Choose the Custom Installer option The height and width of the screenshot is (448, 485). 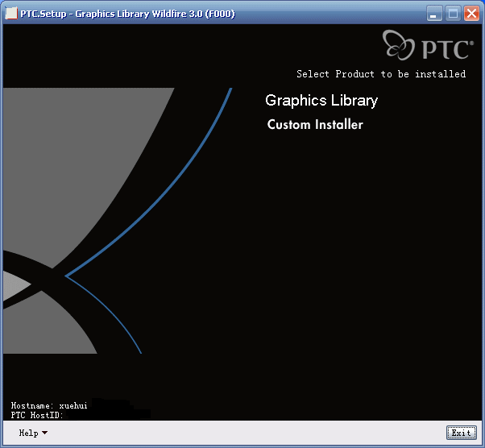315,125
